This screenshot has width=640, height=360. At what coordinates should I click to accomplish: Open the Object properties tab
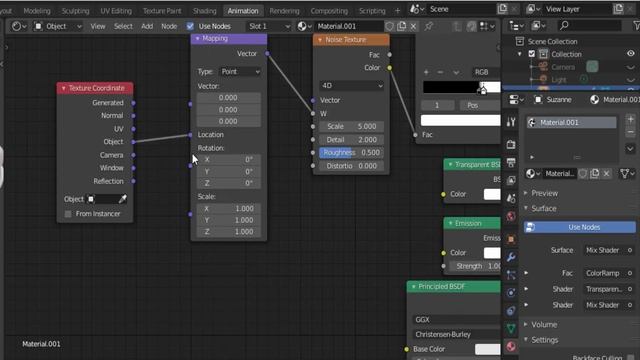pyautogui.click(x=511, y=239)
